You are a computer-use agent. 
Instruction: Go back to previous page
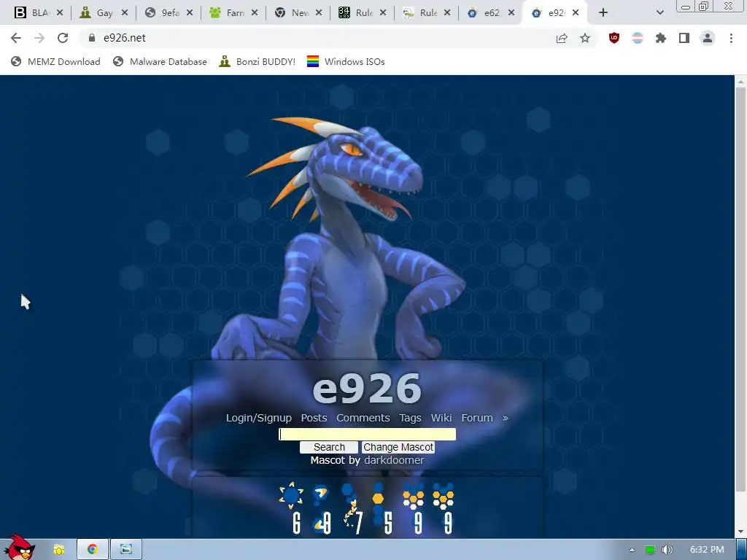click(16, 38)
